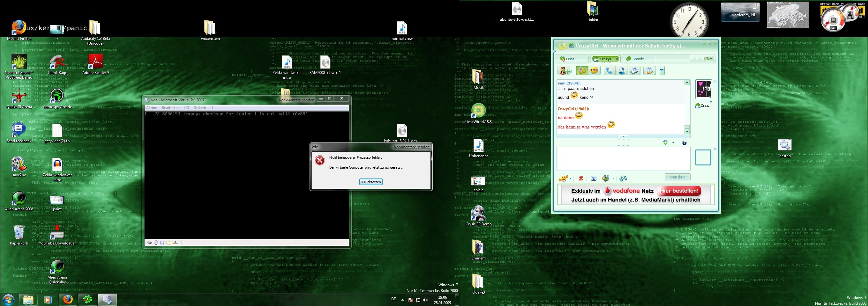Click send file icon in ICQ toolbar

pyautogui.click(x=649, y=71)
